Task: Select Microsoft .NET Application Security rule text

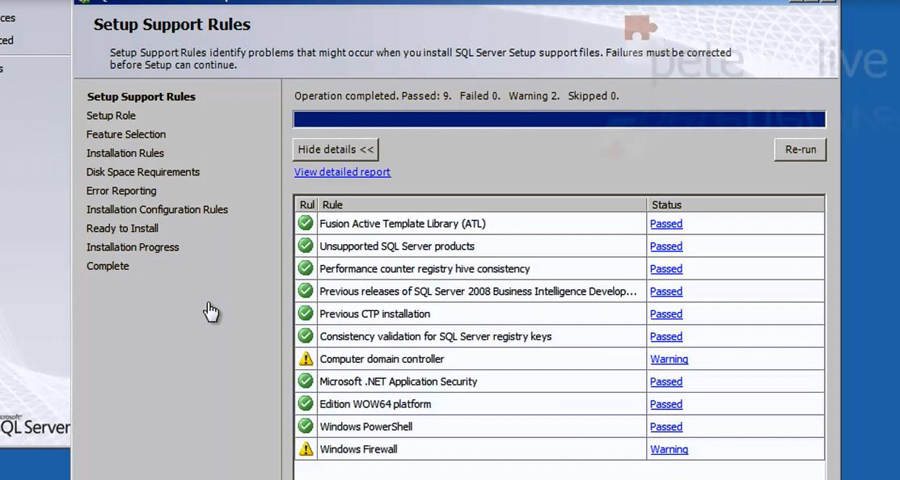Action: (398, 381)
